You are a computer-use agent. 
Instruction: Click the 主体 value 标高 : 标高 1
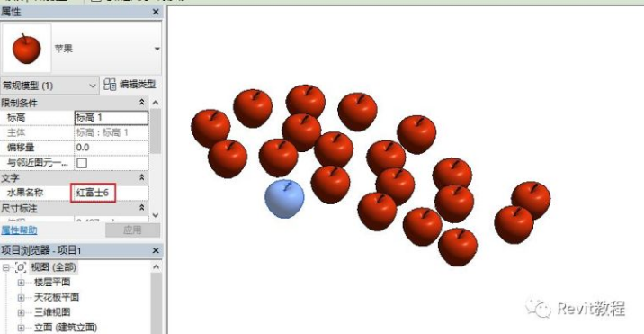(112, 132)
